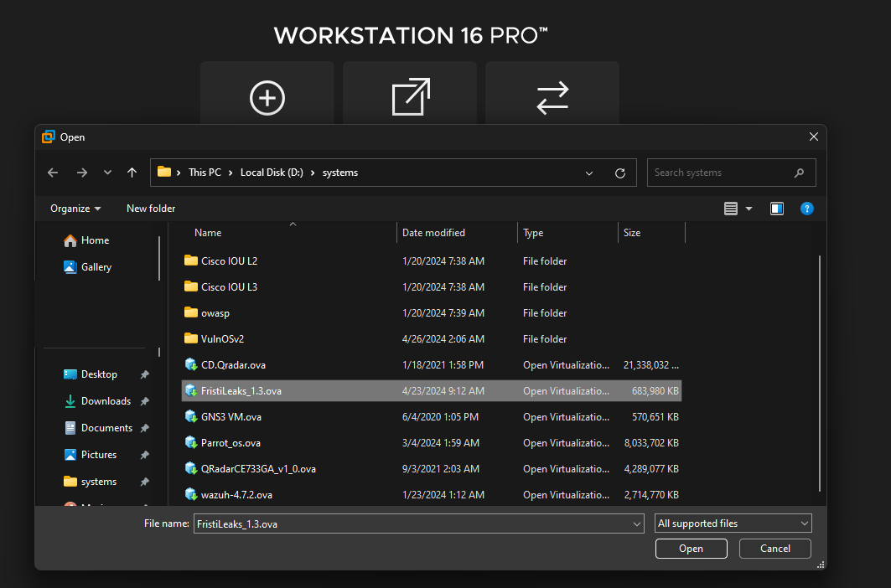Open Desktop quick access item
Viewport: 891px width, 588px height.
91,374
